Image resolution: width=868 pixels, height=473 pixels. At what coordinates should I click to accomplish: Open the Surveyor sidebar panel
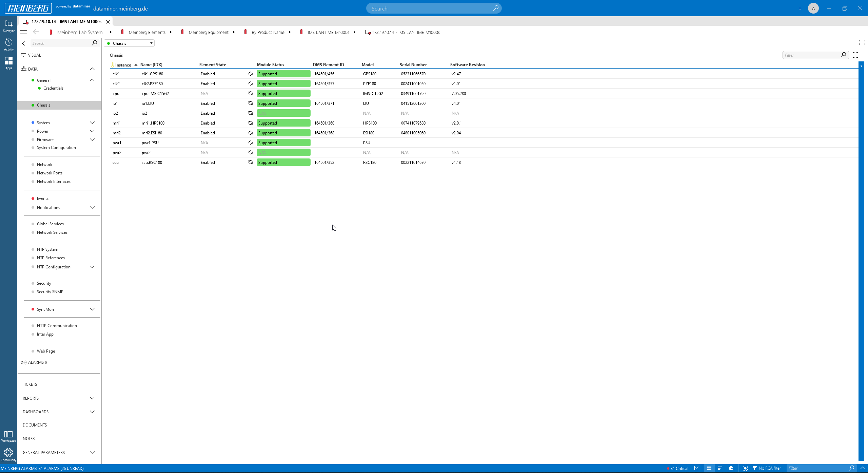click(8, 26)
